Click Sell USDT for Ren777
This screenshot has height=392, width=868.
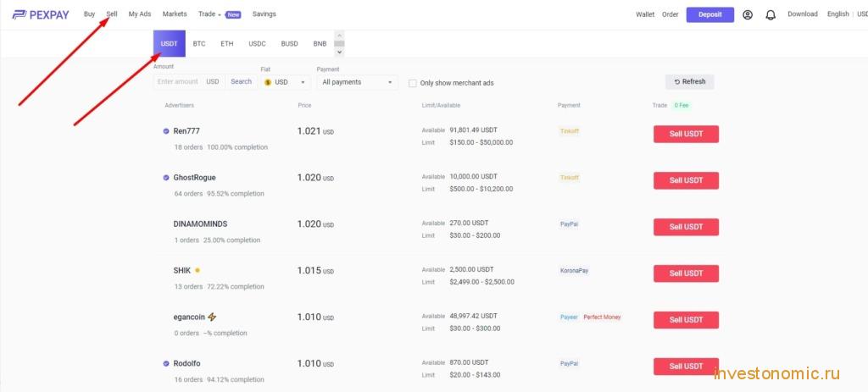[x=686, y=135]
